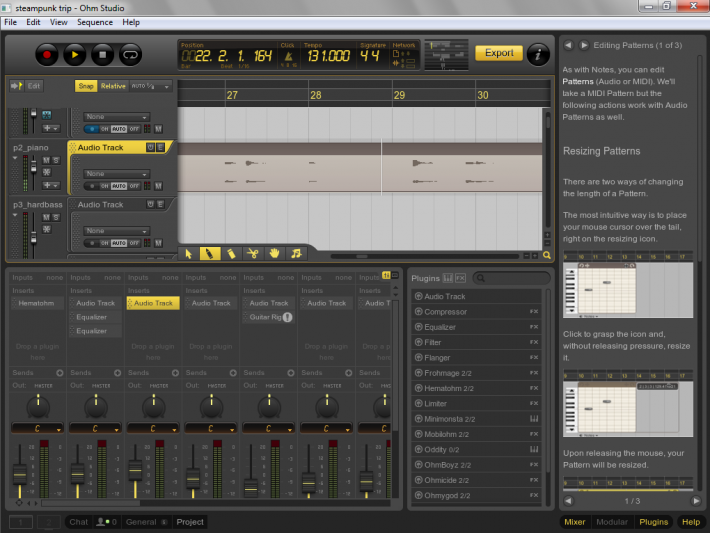
Task: Collapse the p2_piano track triangle
Action: [15, 158]
